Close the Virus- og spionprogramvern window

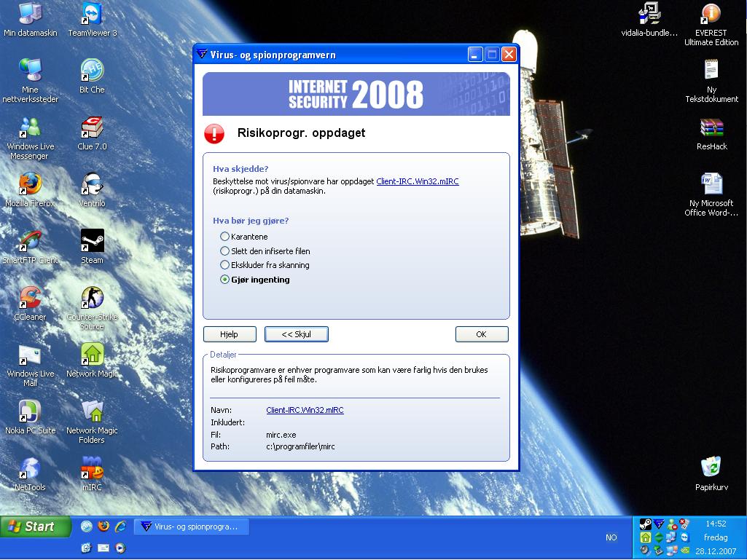pyautogui.click(x=509, y=55)
